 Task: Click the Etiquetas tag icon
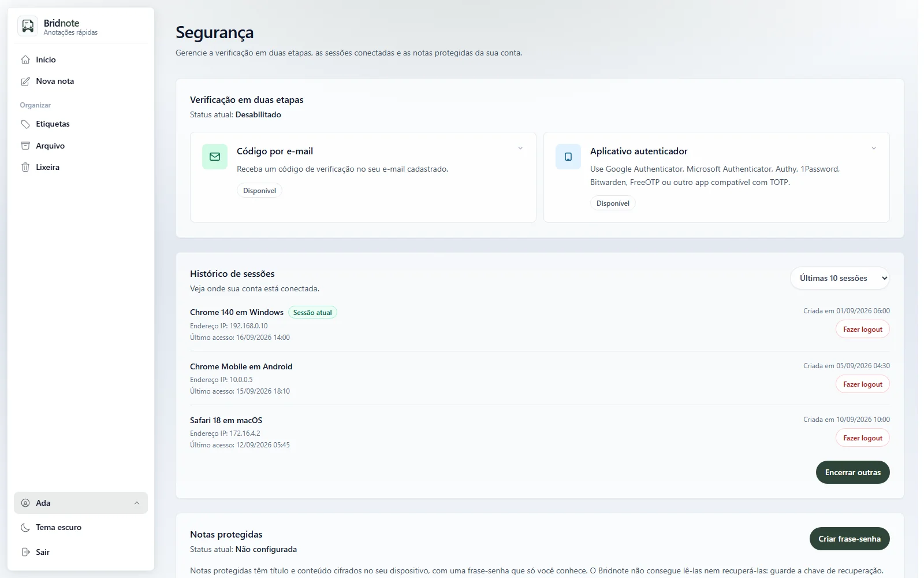pos(25,124)
